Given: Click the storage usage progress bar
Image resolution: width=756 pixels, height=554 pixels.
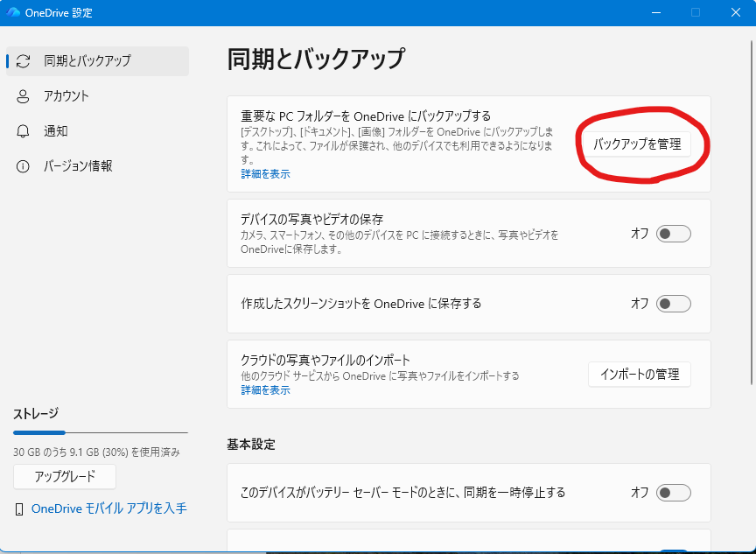Looking at the screenshot, I should 100,432.
